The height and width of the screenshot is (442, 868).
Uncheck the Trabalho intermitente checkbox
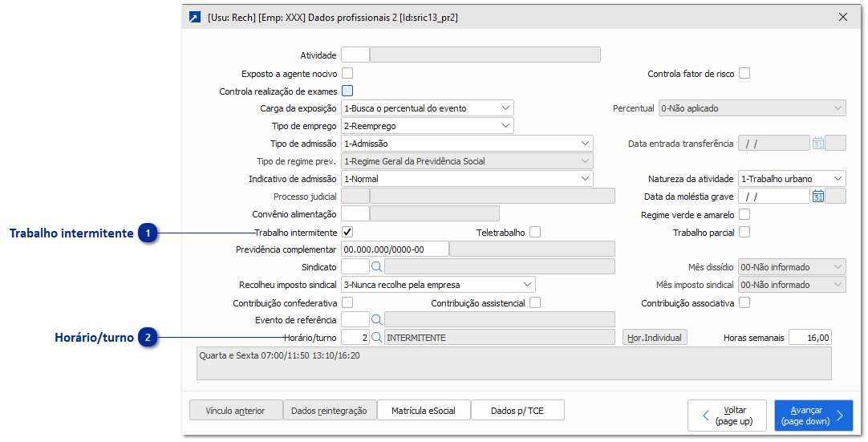coord(347,232)
